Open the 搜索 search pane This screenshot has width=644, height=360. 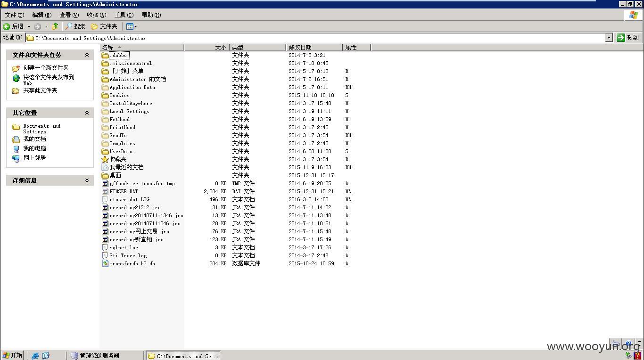75,26
